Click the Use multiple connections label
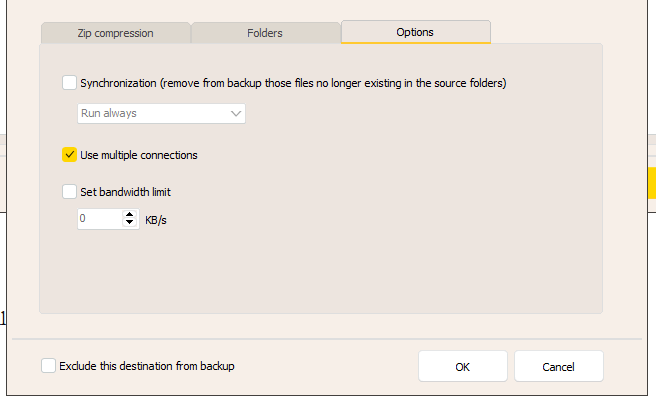 click(x=138, y=155)
